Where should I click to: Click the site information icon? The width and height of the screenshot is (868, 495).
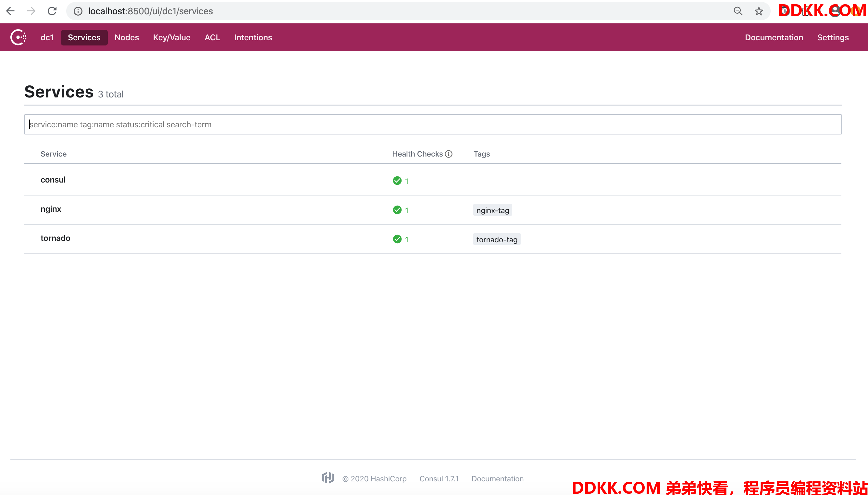tap(78, 11)
